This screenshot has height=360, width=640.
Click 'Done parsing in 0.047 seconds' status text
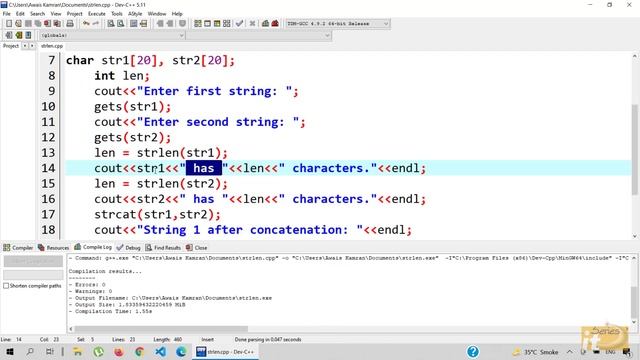[268, 339]
